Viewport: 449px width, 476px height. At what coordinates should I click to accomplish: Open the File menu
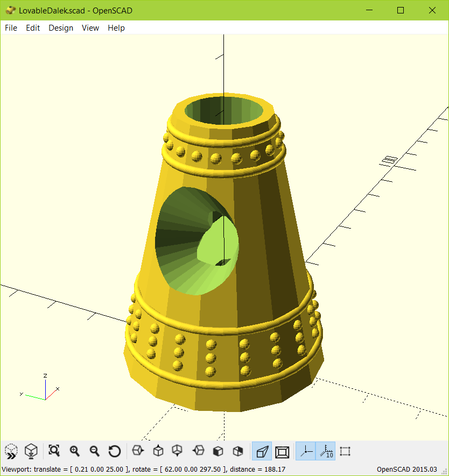pyautogui.click(x=10, y=27)
